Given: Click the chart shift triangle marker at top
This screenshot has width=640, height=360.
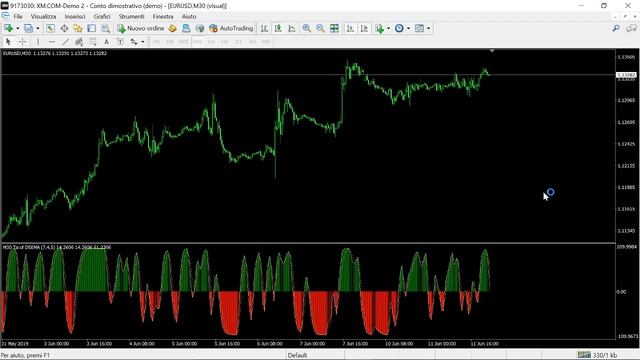Looking at the screenshot, I should pyautogui.click(x=492, y=51).
